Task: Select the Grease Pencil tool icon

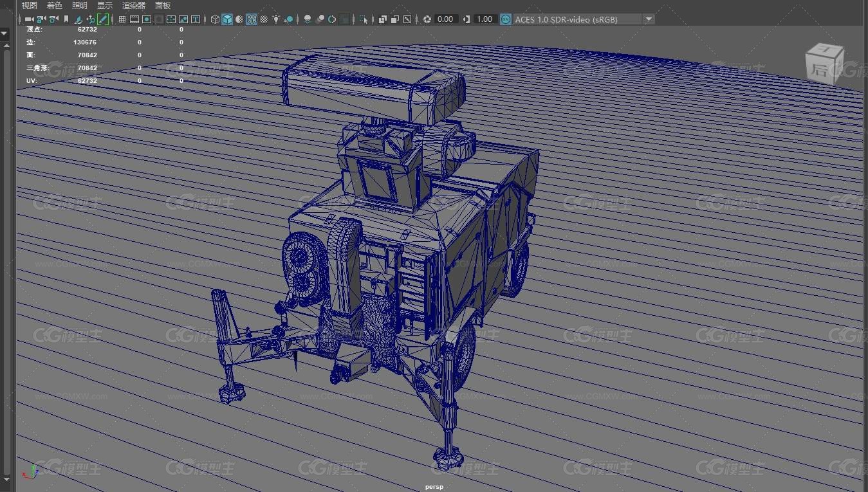Action: coord(102,19)
